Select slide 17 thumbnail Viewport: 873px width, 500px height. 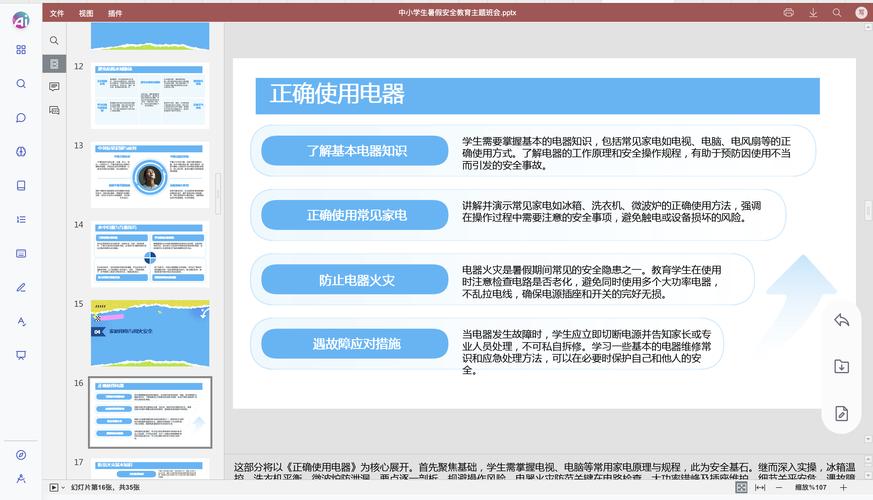pos(150,468)
